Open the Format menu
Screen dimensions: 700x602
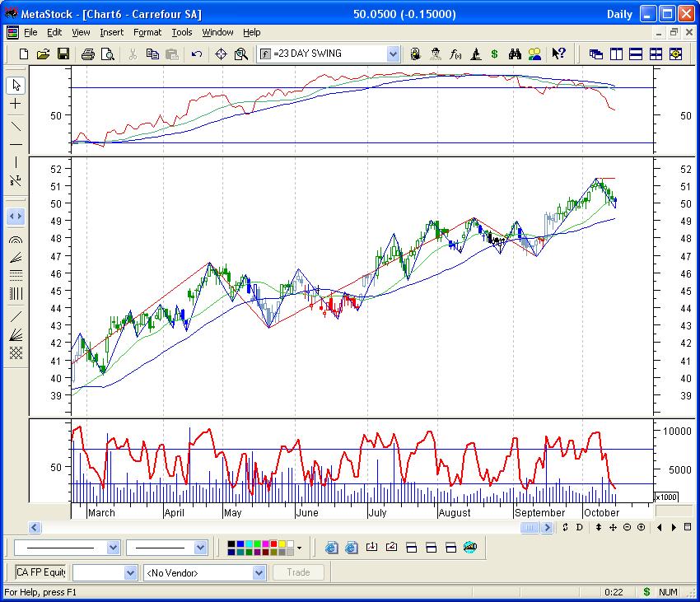pyautogui.click(x=147, y=32)
